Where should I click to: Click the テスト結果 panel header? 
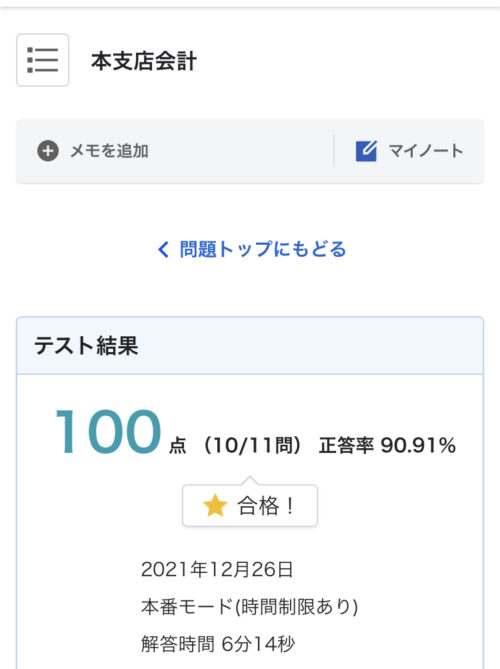tap(250, 346)
